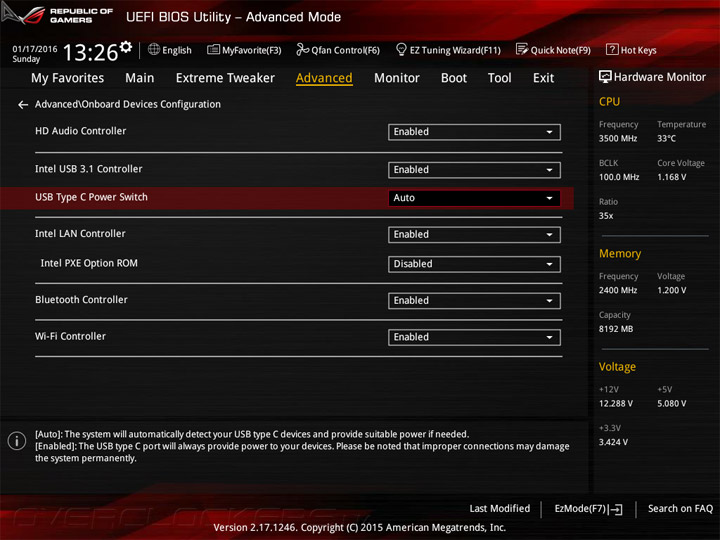Click Search on FAQ
Image resolution: width=720 pixels, height=540 pixels.
pyautogui.click(x=680, y=509)
